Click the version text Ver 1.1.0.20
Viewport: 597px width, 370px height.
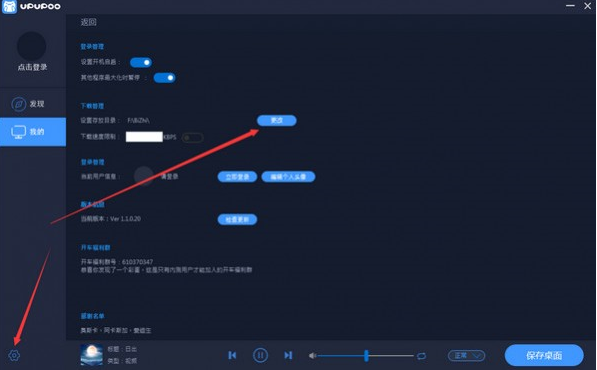125,219
